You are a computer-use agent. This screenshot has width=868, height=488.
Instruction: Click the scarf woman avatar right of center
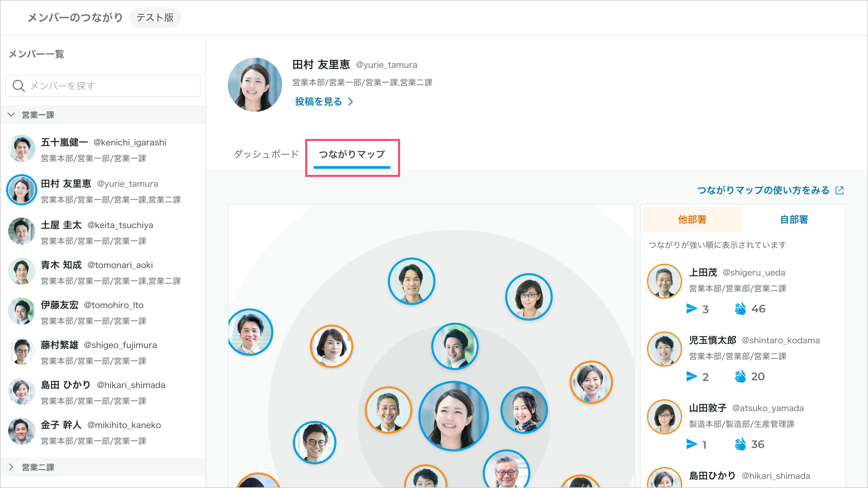tap(524, 410)
